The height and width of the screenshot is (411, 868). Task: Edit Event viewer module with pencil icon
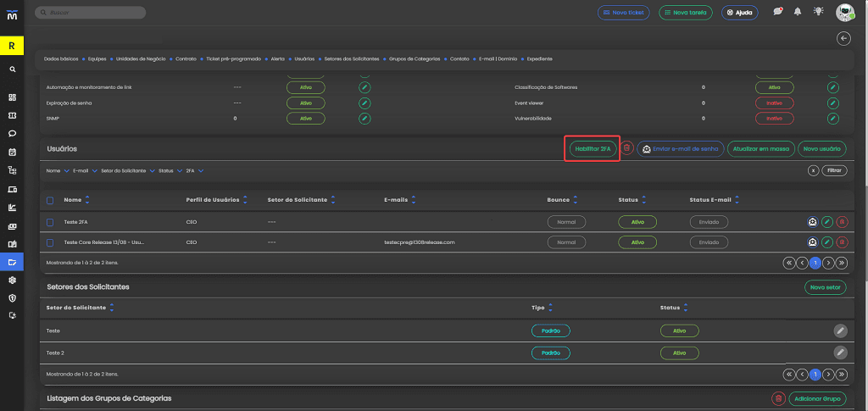pyautogui.click(x=833, y=103)
